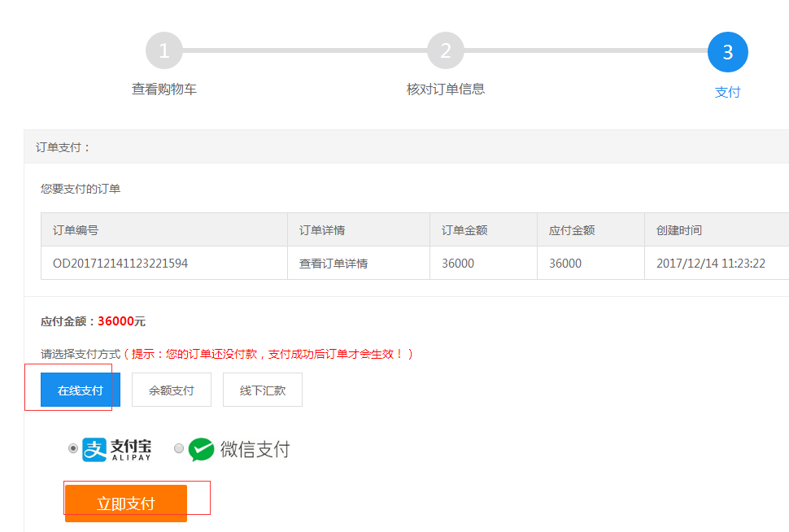Click the step 2 circle for 核对订单信息
This screenshot has width=789, height=532.
445,50
